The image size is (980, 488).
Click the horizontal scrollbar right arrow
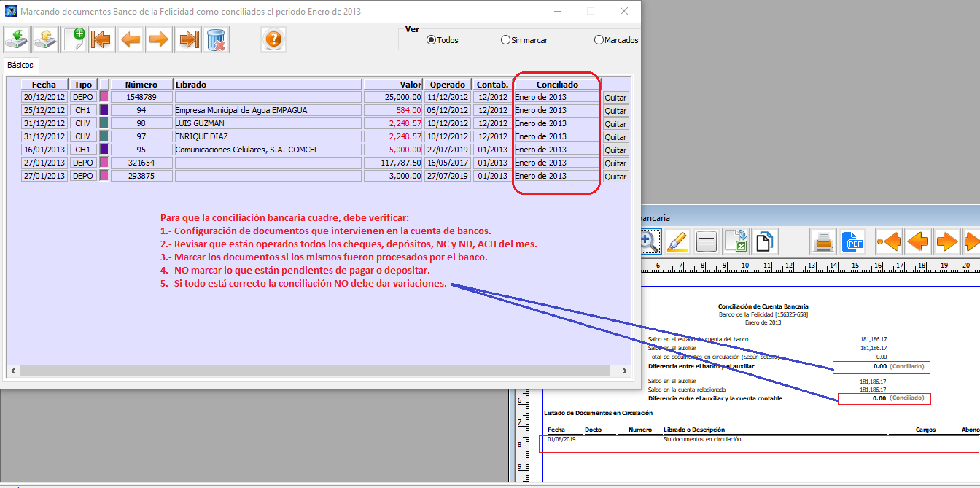pos(625,371)
